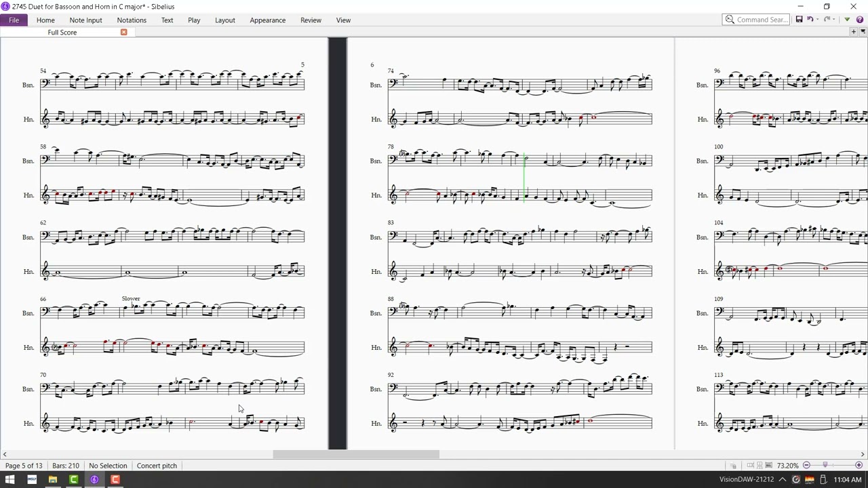Click the Page 5 of 13 status
The image size is (868, 488).
click(x=24, y=466)
